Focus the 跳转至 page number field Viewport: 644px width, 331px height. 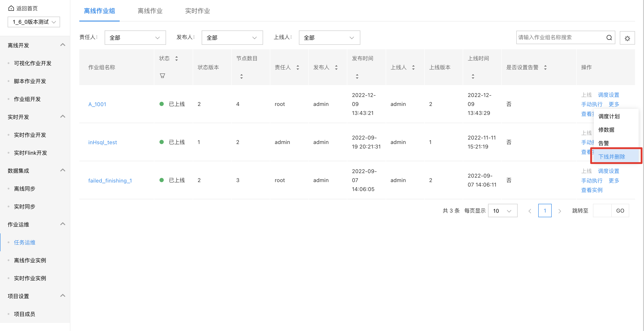pyautogui.click(x=602, y=211)
